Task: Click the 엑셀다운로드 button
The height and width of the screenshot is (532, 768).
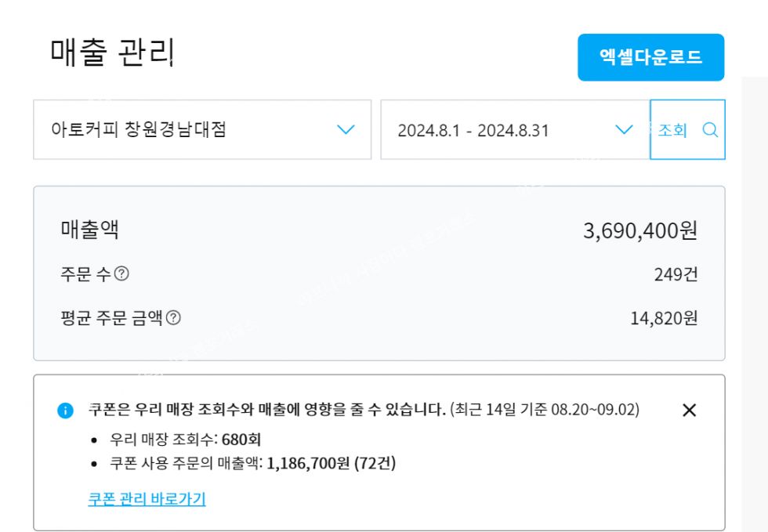Action: 650,57
